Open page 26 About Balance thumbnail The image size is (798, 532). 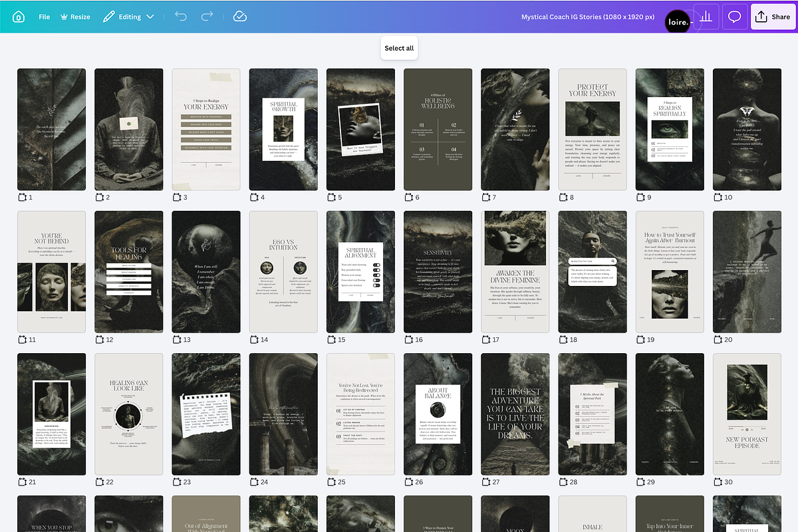[x=438, y=414]
